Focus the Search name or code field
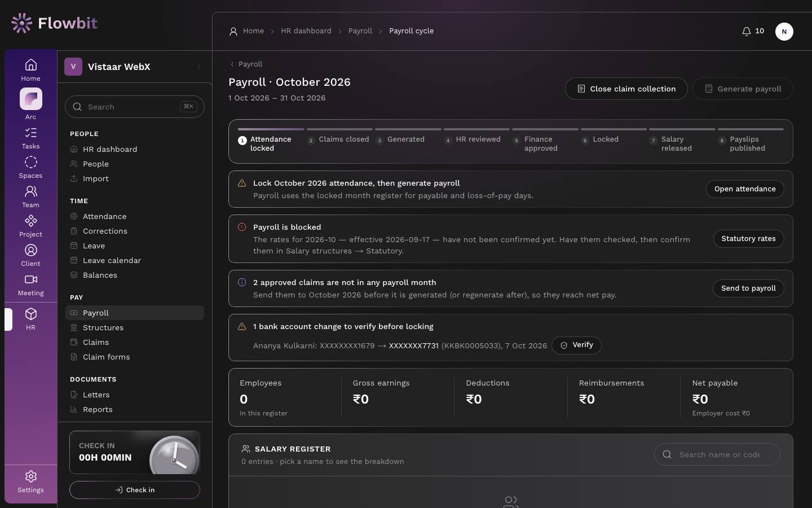The image size is (812, 508). point(717,454)
